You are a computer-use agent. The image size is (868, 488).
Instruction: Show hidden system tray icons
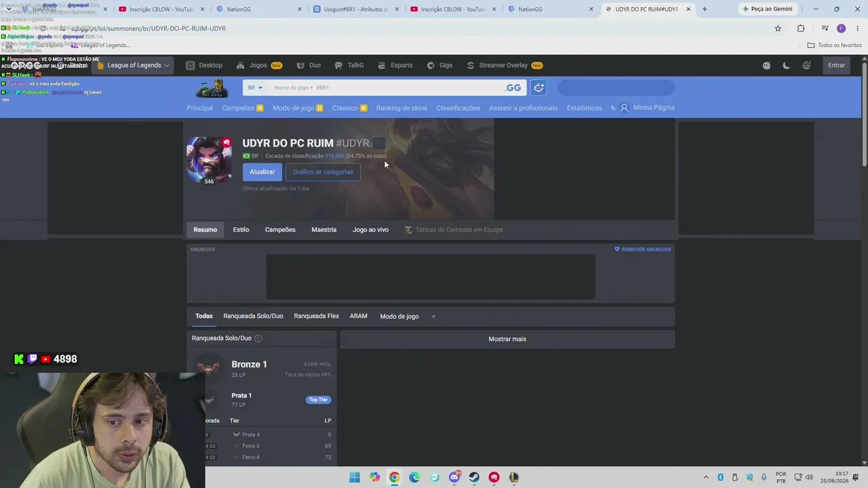click(x=706, y=477)
